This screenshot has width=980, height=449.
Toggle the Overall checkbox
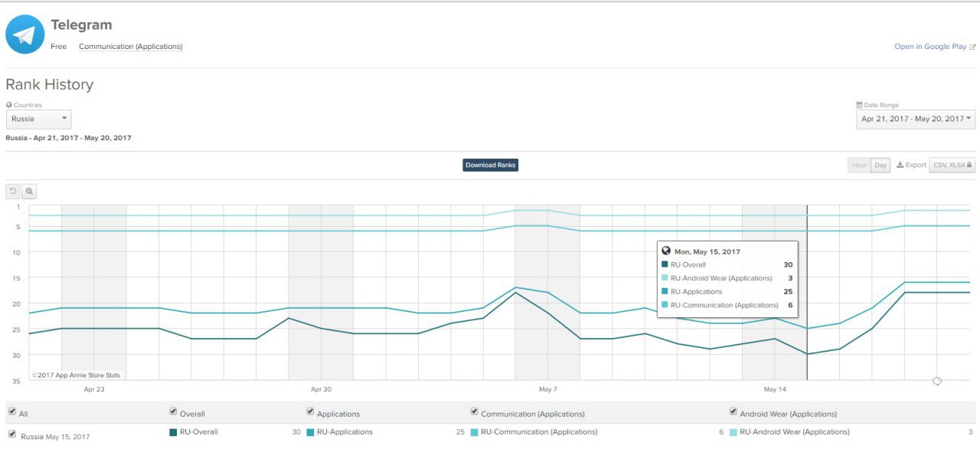pos(173,411)
